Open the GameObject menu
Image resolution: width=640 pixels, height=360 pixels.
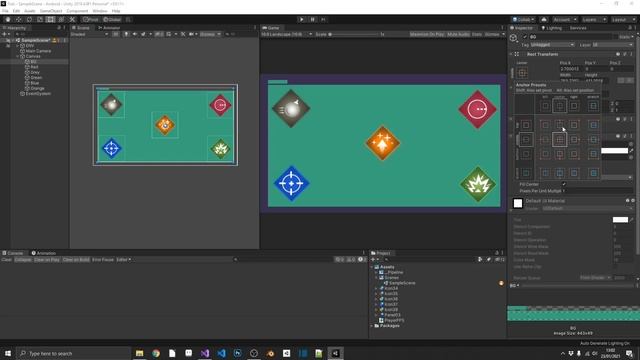(x=51, y=11)
